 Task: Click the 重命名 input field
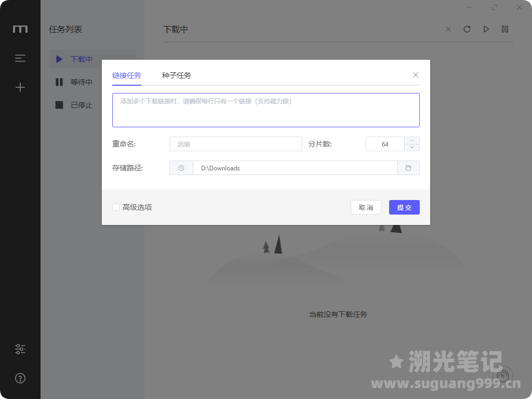[x=236, y=144]
